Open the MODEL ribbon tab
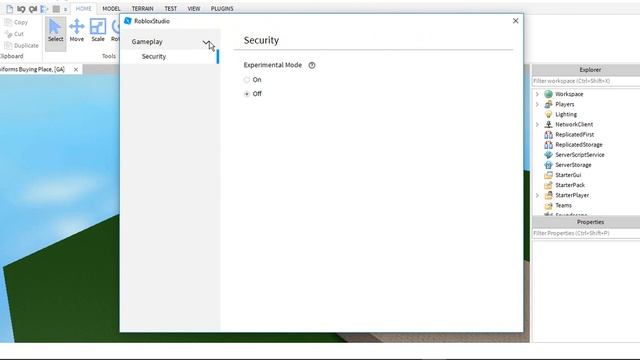640x360 pixels. [x=111, y=9]
